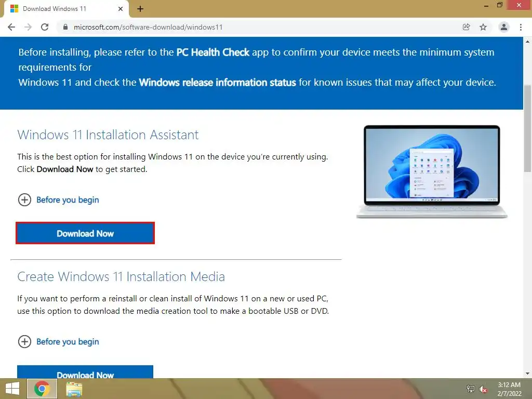Image resolution: width=532 pixels, height=399 pixels.
Task: Bookmark this page with the star icon
Action: click(x=483, y=27)
